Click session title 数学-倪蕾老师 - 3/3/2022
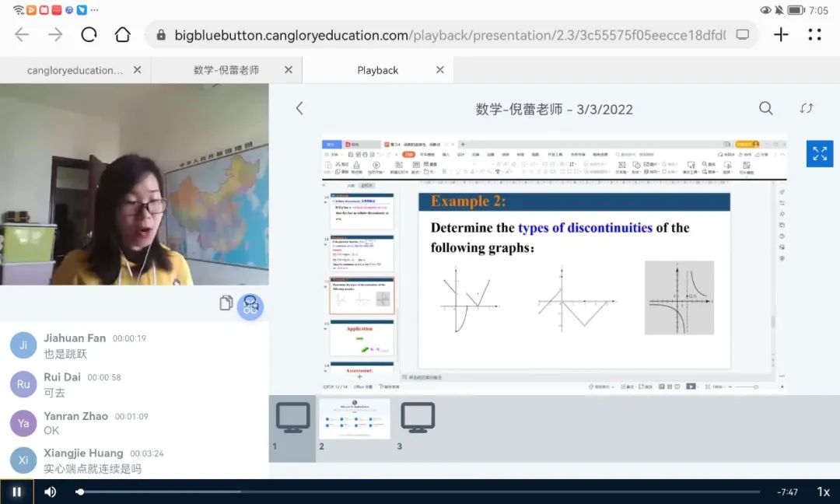The height and width of the screenshot is (504, 840). tap(554, 109)
